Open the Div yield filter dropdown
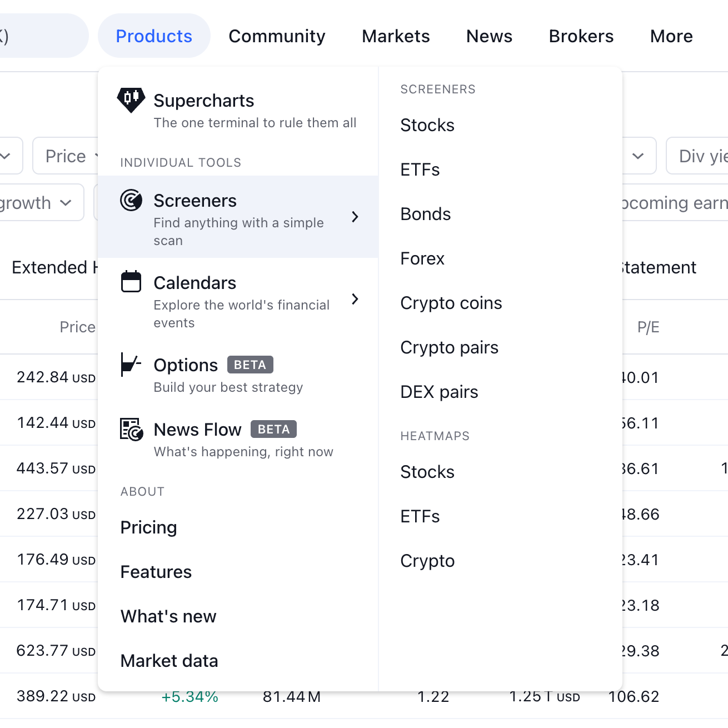The width and height of the screenshot is (728, 728). (x=697, y=156)
